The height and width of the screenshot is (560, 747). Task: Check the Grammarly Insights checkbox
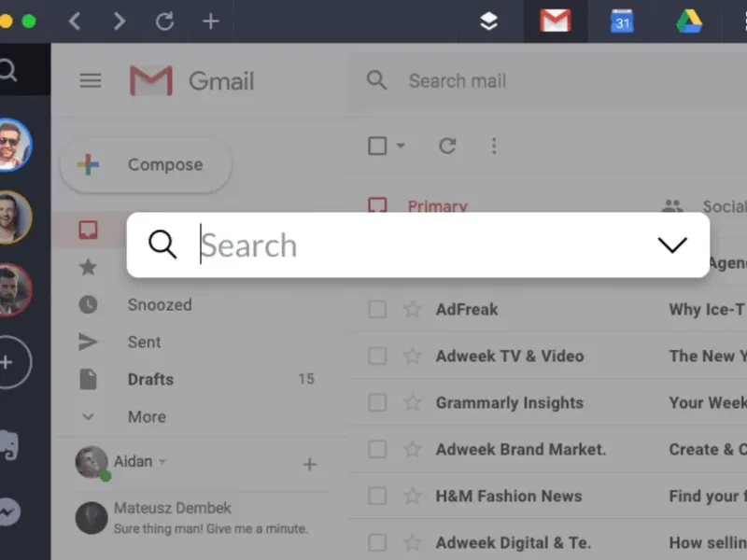377,403
